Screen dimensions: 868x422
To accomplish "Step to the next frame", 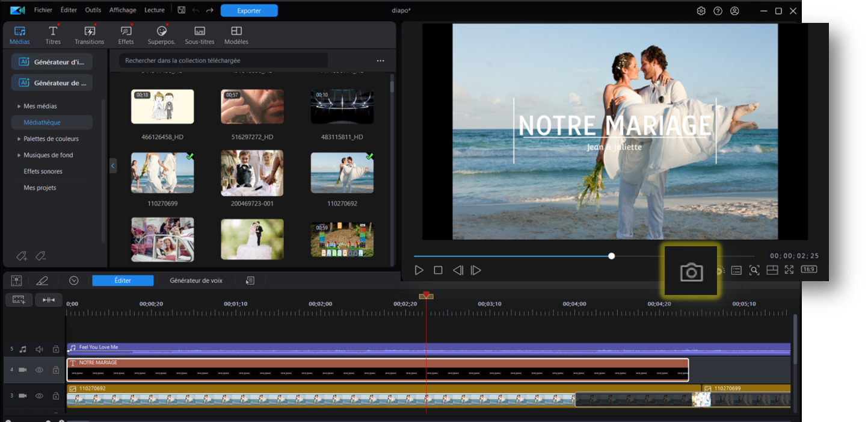I will (x=476, y=270).
